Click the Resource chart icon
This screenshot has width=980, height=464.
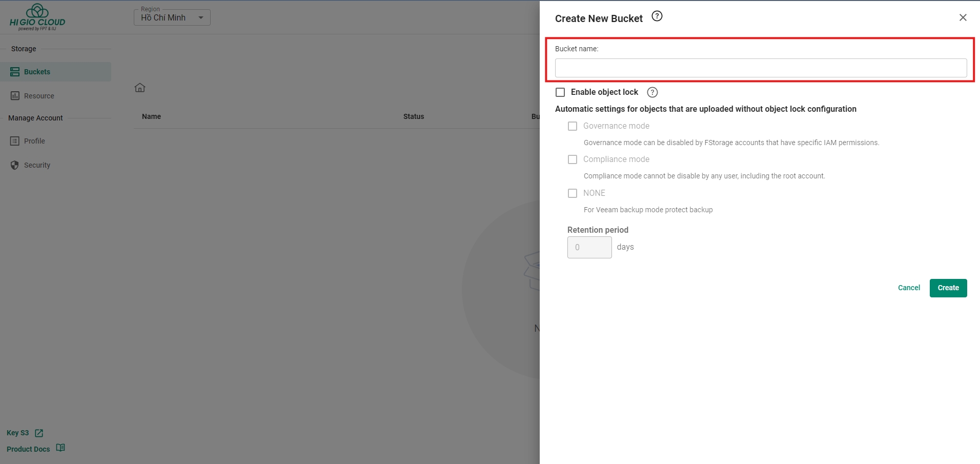click(15, 96)
